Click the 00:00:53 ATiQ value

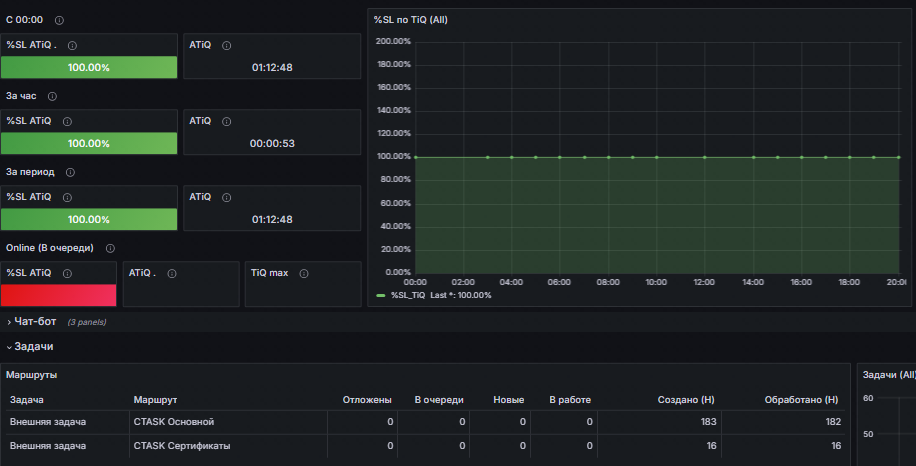point(272,144)
